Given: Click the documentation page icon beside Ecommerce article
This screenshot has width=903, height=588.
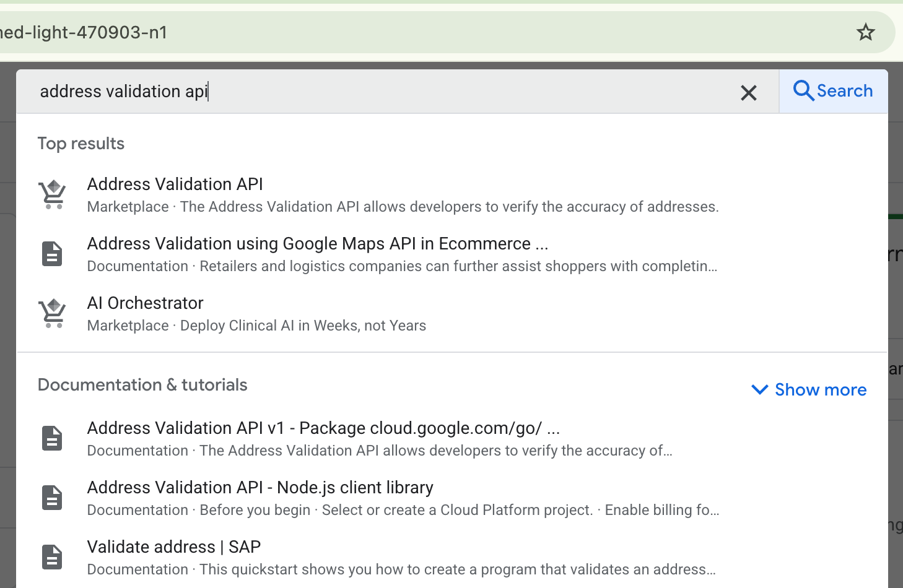Looking at the screenshot, I should pyautogui.click(x=52, y=253).
